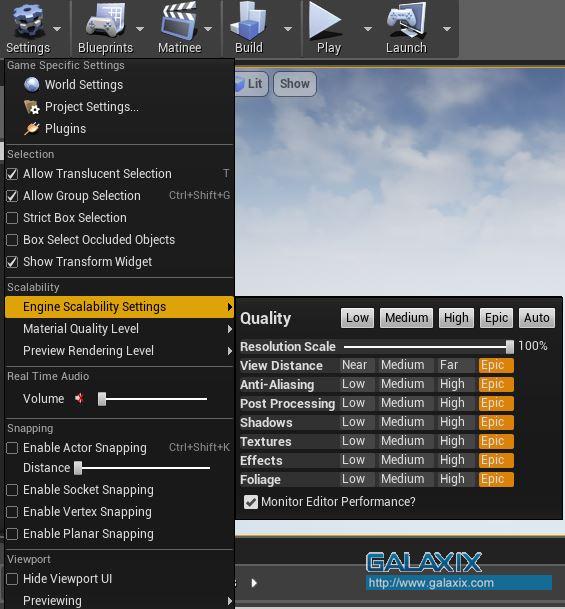
Task: Click the Launch icon
Action: point(406,21)
